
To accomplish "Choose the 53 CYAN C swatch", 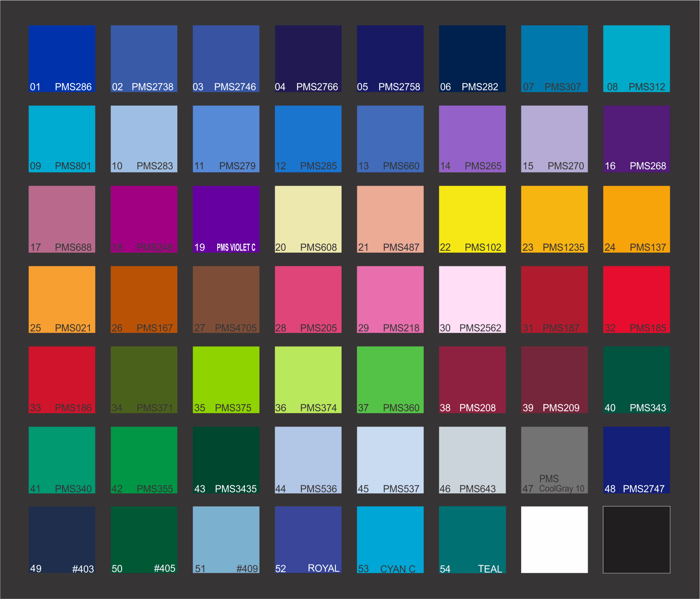I will [x=390, y=540].
